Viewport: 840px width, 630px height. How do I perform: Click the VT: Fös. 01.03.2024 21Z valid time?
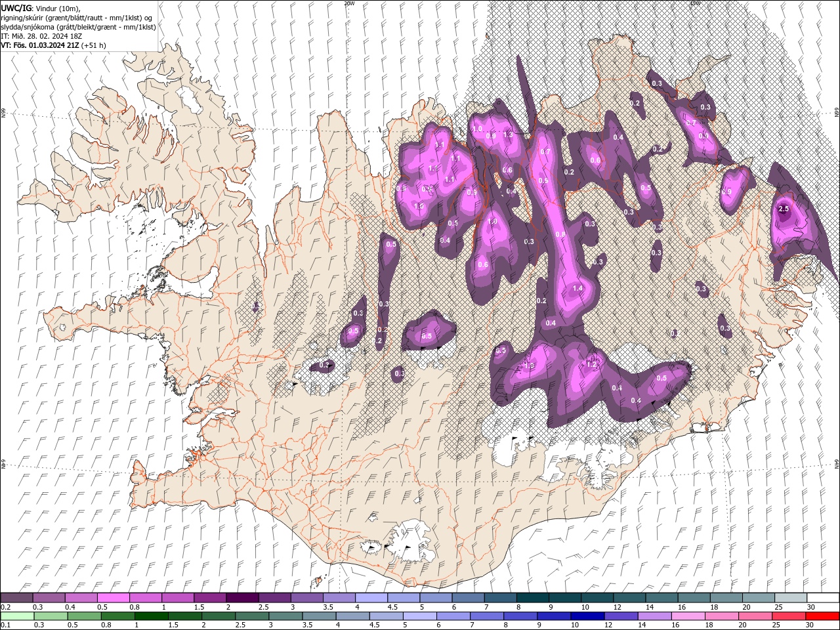[x=53, y=45]
